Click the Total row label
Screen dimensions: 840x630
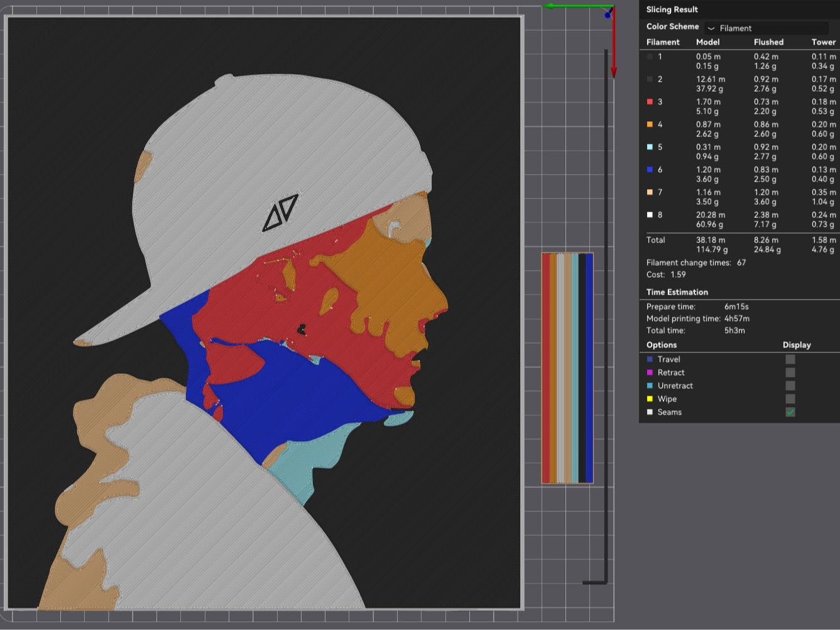(x=655, y=240)
